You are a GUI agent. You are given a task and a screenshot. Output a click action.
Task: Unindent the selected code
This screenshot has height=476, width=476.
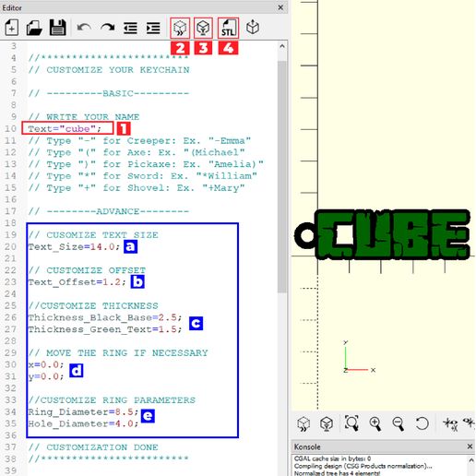click(x=130, y=29)
